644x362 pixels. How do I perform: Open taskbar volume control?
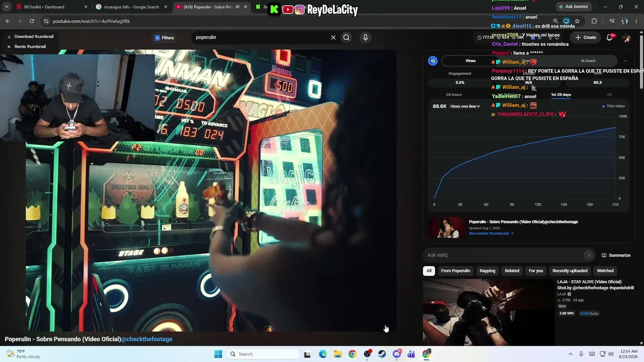click(611, 354)
